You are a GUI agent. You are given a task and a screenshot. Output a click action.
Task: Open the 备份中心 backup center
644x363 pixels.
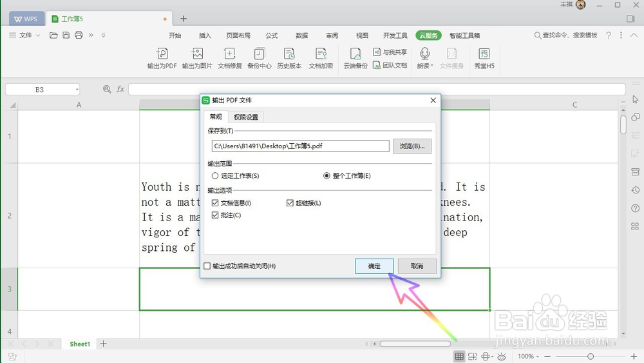point(259,58)
